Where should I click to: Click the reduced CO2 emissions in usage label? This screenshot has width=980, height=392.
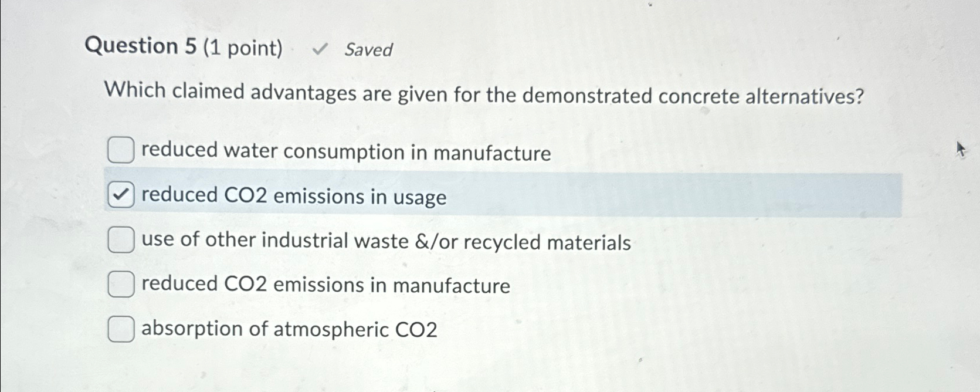point(293,197)
